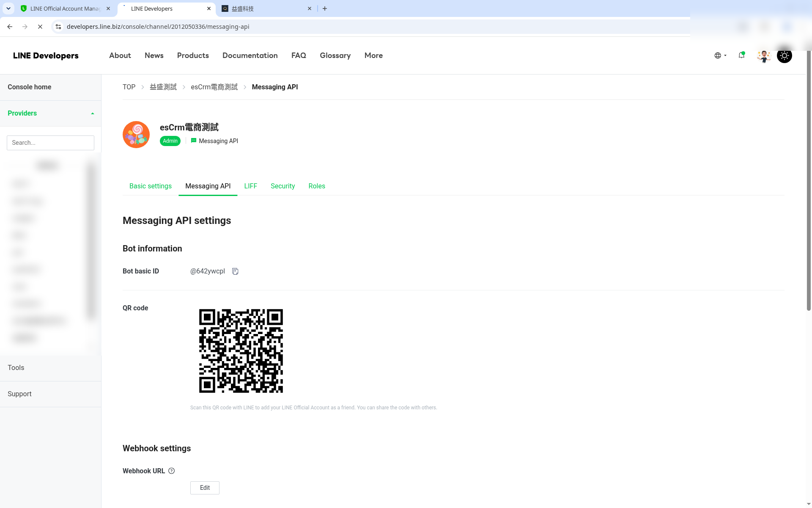The image size is (812, 508).
Task: Open Products menu
Action: pyautogui.click(x=193, y=55)
